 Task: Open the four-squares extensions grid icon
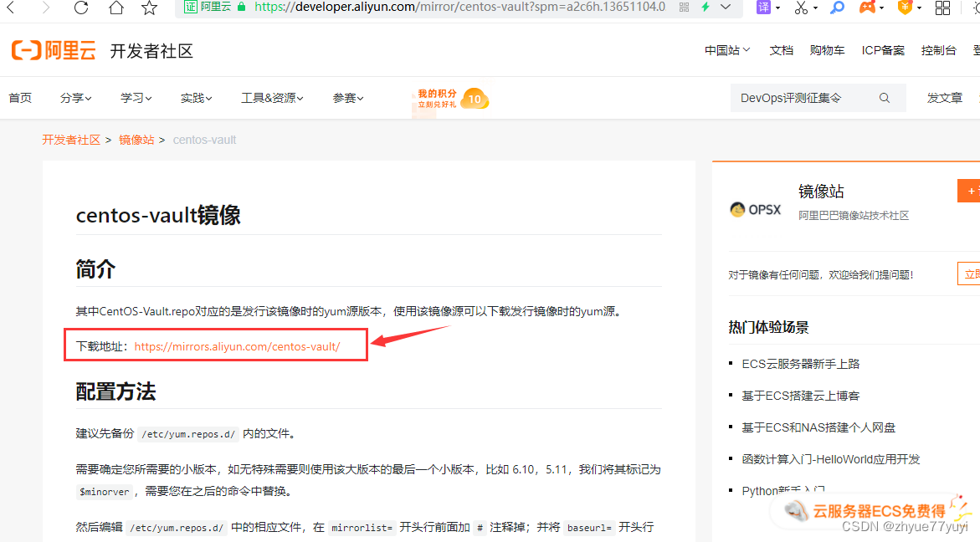coord(942,8)
